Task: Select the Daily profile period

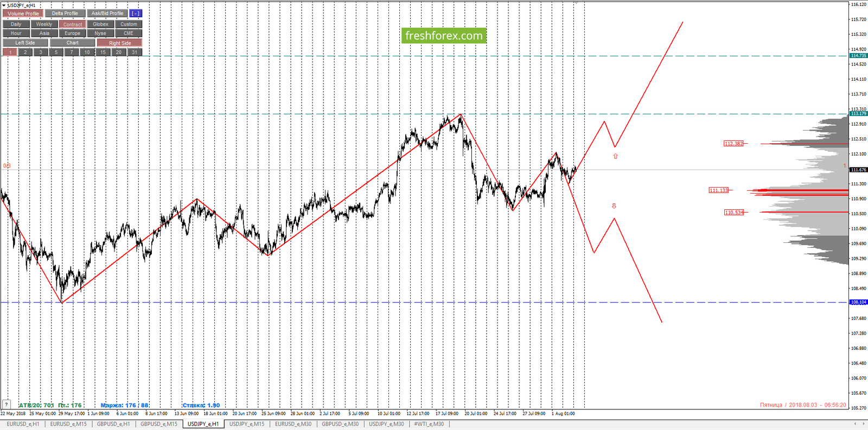Action: pos(16,24)
